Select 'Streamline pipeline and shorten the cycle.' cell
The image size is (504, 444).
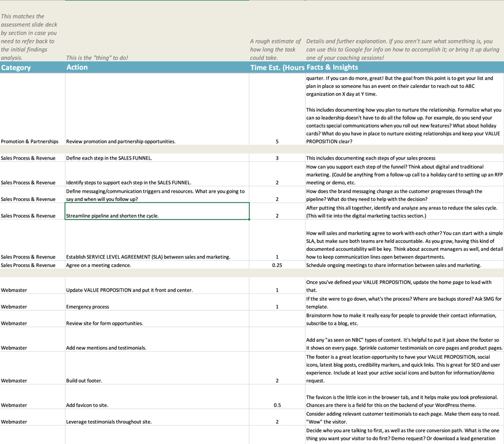point(157,212)
